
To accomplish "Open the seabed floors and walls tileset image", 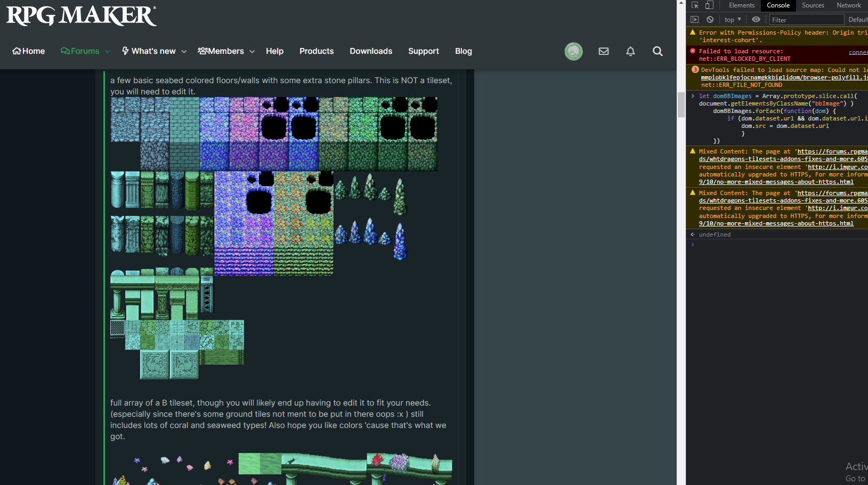I will pos(274,134).
